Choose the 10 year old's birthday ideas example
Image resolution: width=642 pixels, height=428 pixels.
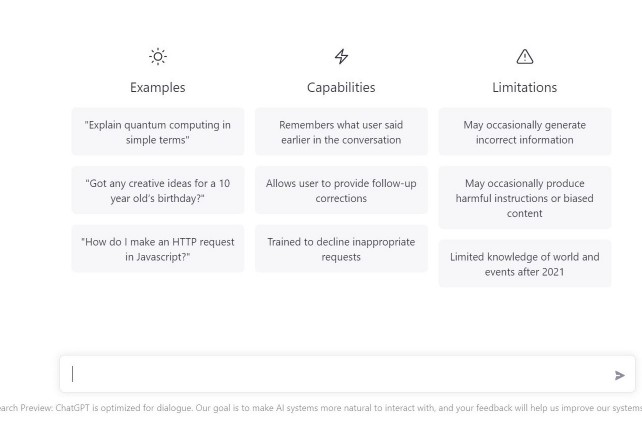157,191
